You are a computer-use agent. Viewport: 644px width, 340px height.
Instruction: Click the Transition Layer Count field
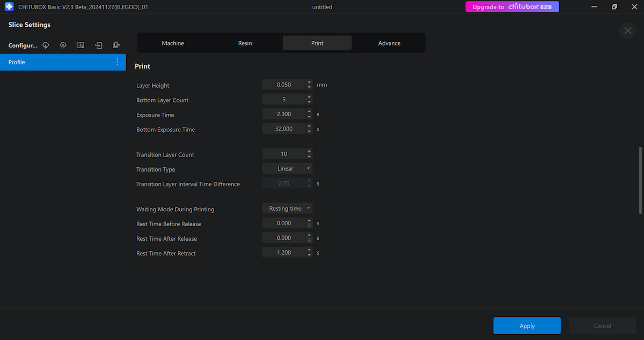[284, 154]
